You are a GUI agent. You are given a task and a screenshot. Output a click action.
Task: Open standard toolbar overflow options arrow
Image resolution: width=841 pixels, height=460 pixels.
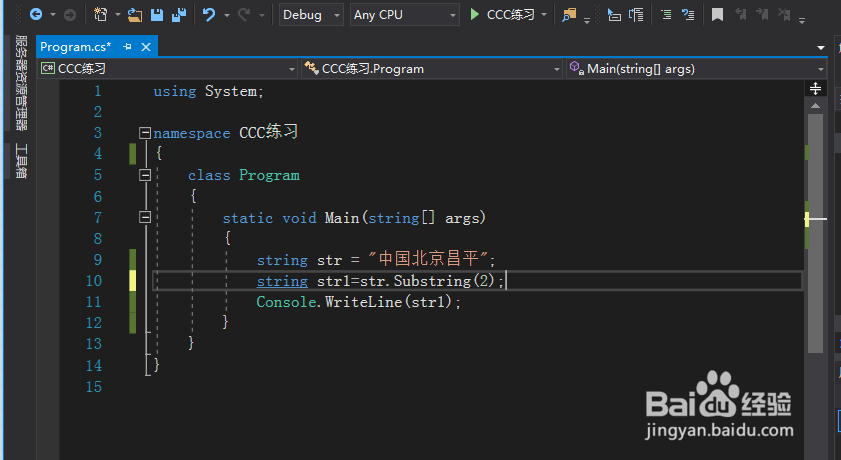tap(587, 20)
